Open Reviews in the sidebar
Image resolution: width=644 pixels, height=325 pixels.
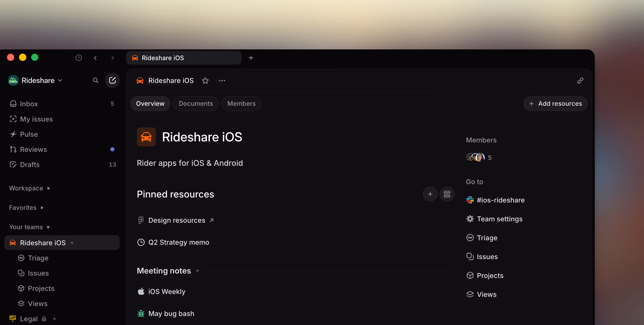(x=62, y=149)
